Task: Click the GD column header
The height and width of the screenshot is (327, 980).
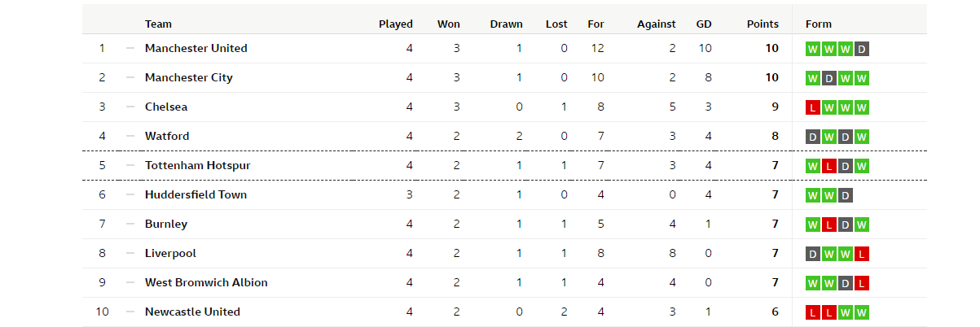Action: coord(704,24)
